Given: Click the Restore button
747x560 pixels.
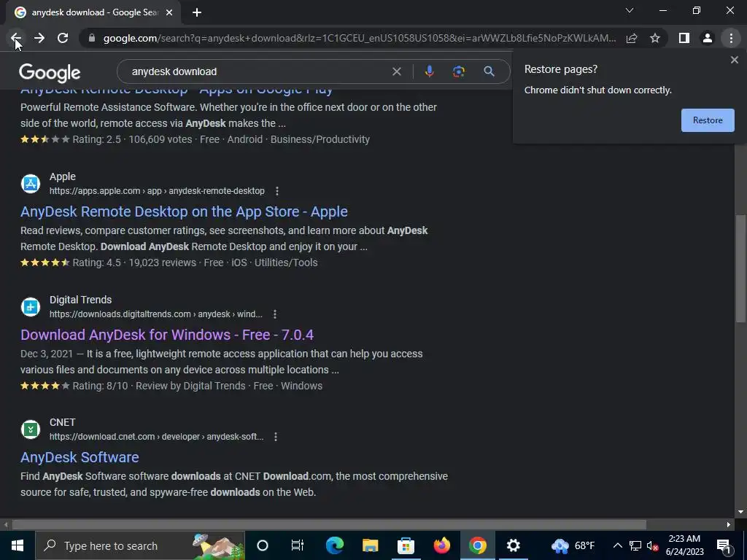Looking at the screenshot, I should (708, 120).
